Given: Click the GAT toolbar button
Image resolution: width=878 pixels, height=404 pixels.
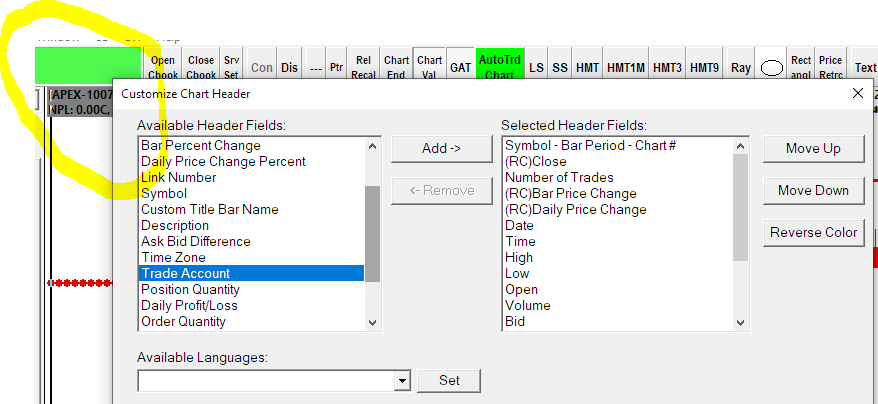Looking at the screenshot, I should click(x=460, y=67).
